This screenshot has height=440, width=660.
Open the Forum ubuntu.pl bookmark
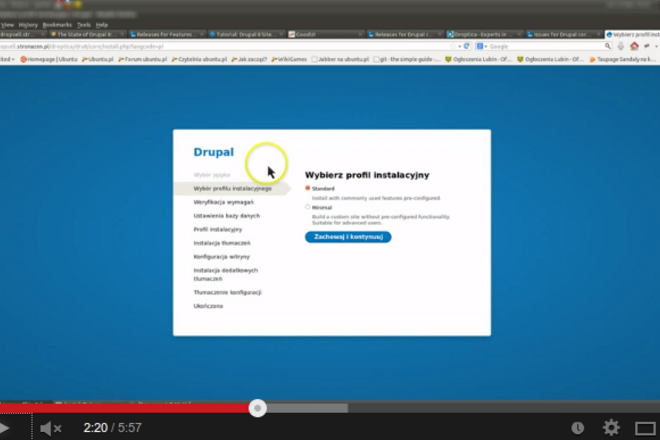[142, 59]
